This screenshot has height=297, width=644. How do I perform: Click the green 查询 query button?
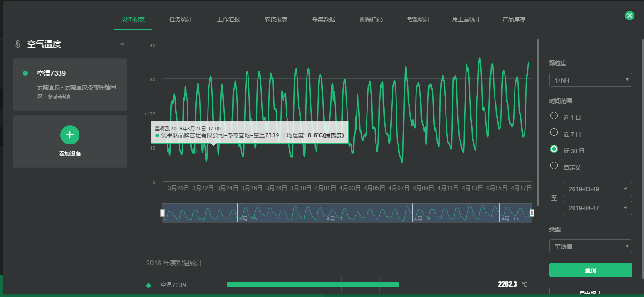coord(590,270)
